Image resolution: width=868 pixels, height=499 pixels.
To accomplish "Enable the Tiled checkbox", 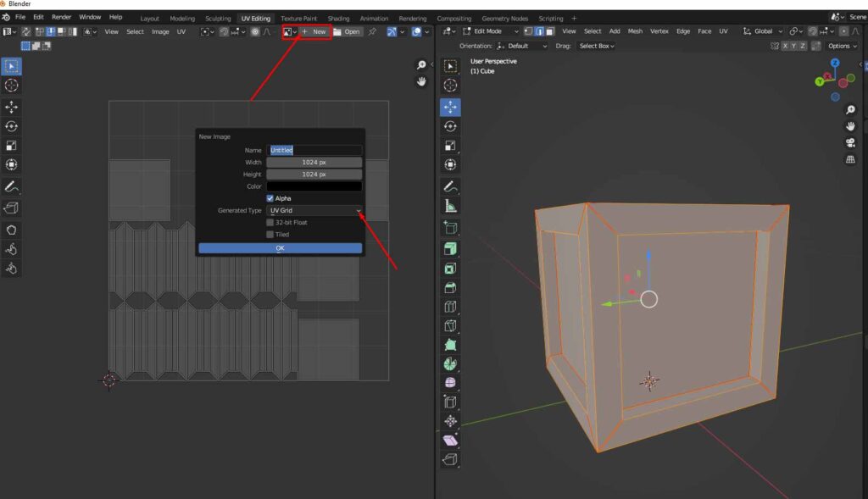I will 270,235.
